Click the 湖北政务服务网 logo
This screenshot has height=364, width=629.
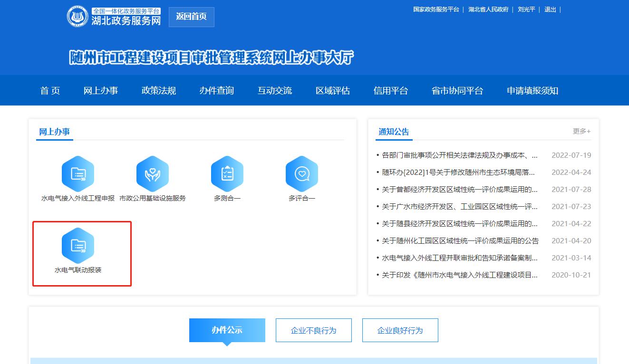pyautogui.click(x=114, y=17)
